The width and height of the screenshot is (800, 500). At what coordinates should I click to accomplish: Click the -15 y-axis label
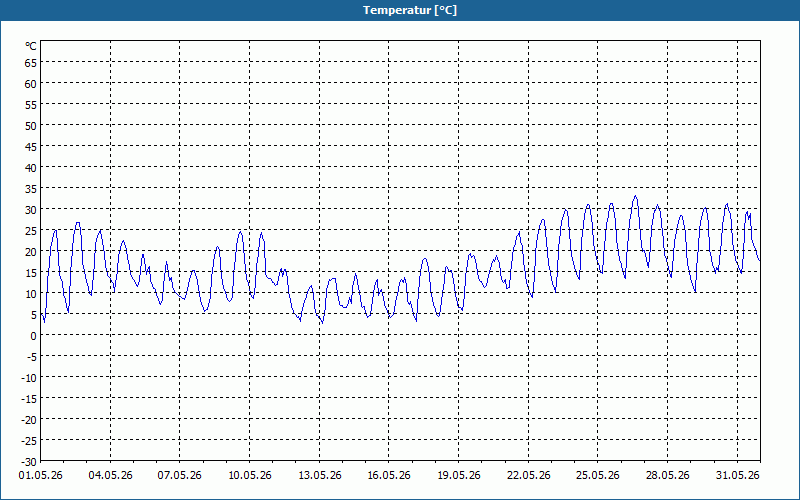coord(29,398)
